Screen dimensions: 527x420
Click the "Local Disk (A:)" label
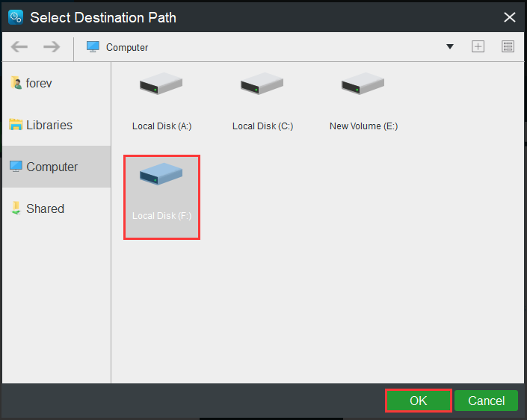[x=161, y=126]
